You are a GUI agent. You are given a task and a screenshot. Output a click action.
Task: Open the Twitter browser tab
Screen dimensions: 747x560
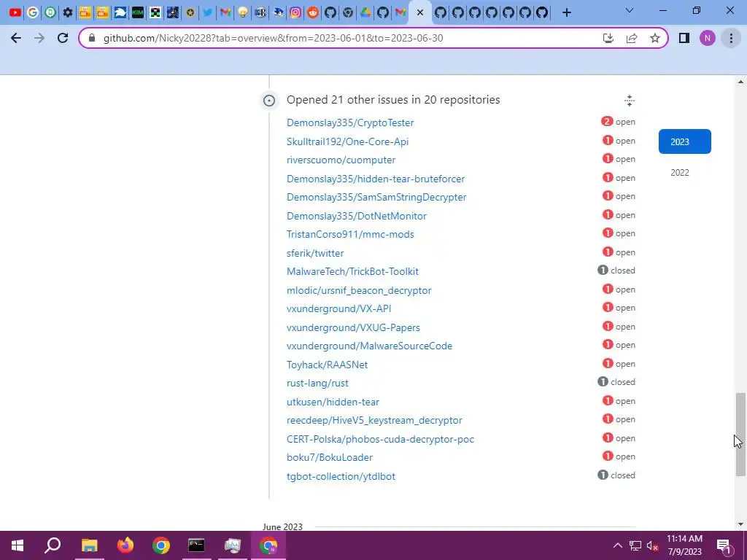208,12
